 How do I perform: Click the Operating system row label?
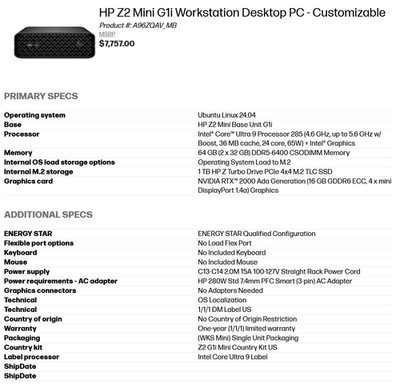tap(35, 115)
